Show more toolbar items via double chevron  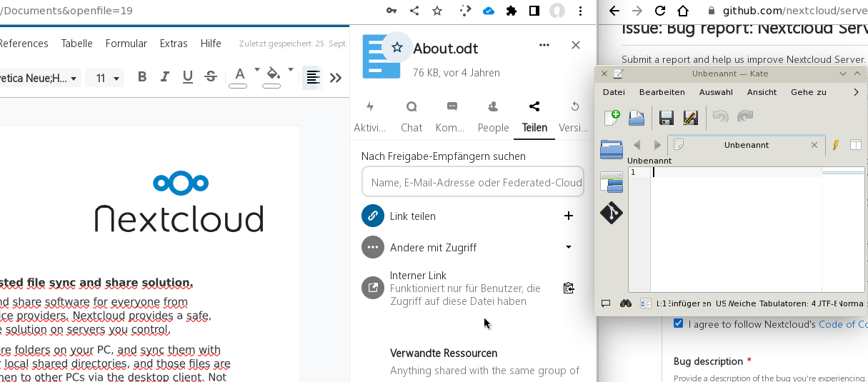tap(336, 78)
